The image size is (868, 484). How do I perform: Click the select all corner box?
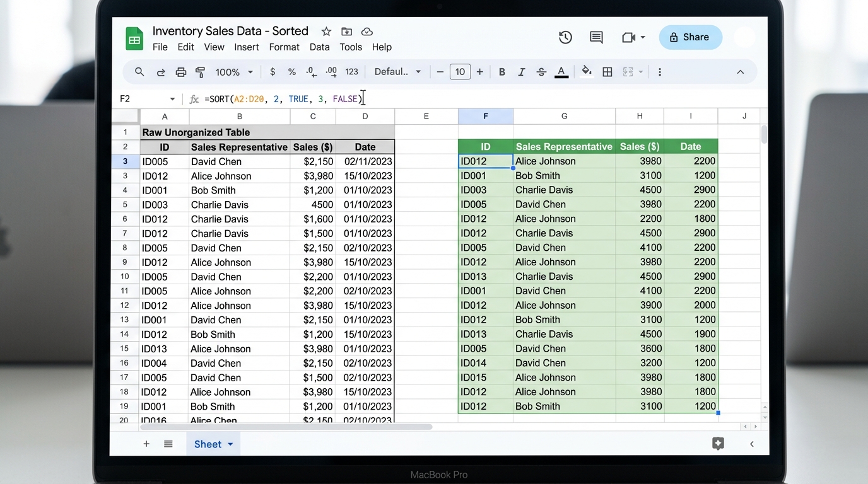125,116
